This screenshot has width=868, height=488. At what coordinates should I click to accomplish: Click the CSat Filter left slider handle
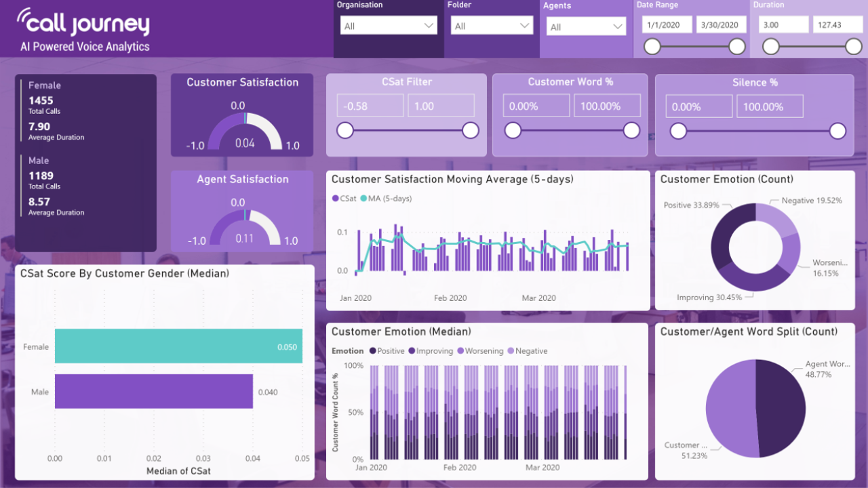[345, 130]
